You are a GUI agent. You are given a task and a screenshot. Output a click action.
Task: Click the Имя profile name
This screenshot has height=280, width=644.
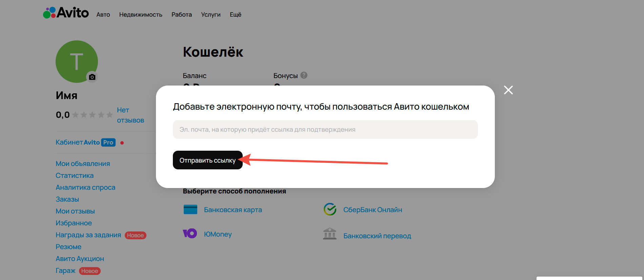click(x=66, y=95)
